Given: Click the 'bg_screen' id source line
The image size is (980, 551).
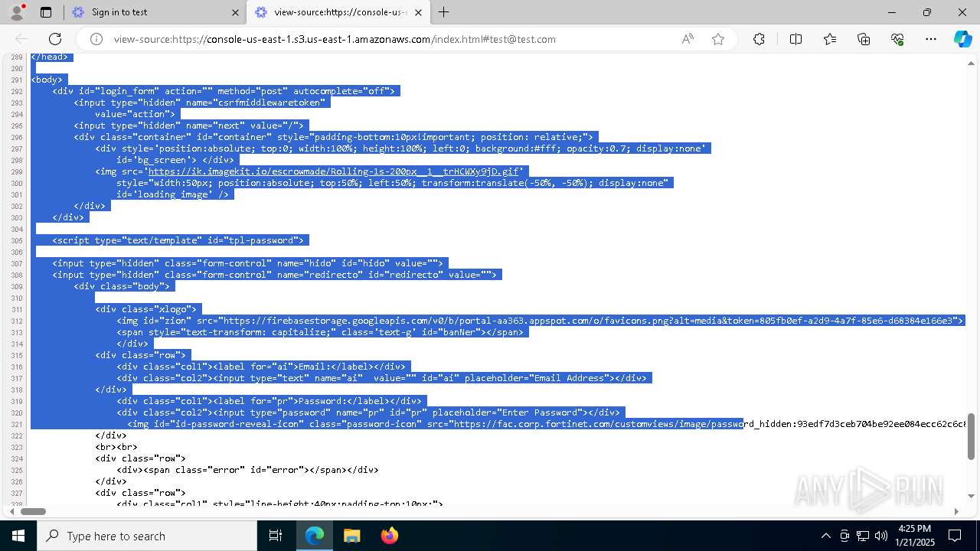Looking at the screenshot, I should point(175,160).
